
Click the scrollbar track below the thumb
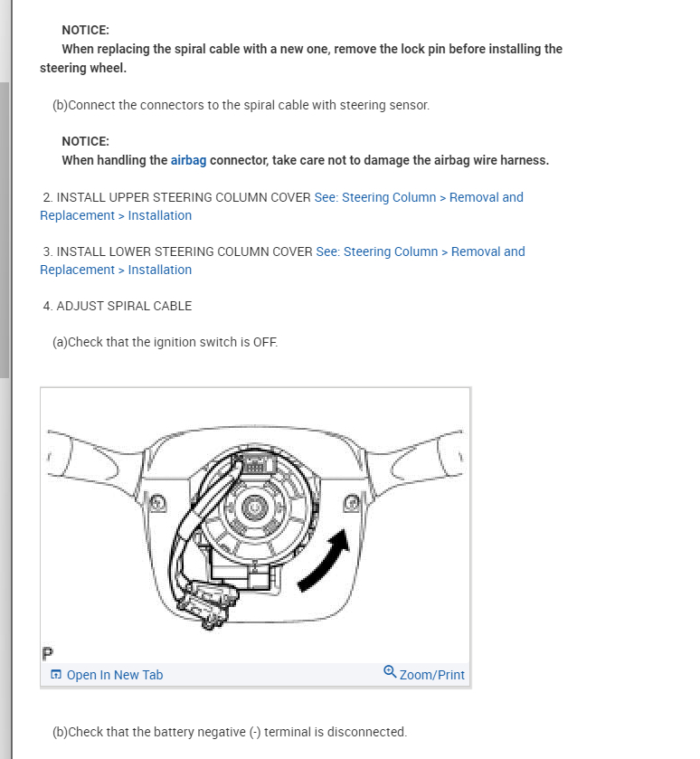[5, 566]
